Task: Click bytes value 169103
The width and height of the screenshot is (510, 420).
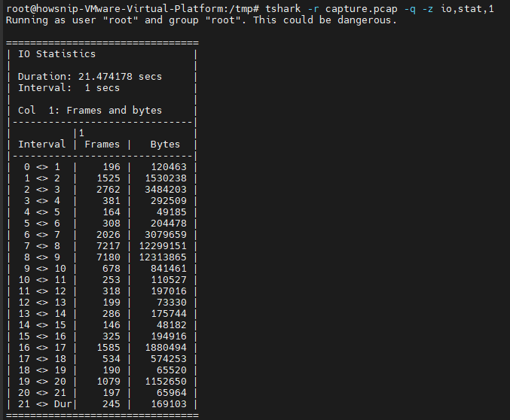Action: click(x=169, y=404)
